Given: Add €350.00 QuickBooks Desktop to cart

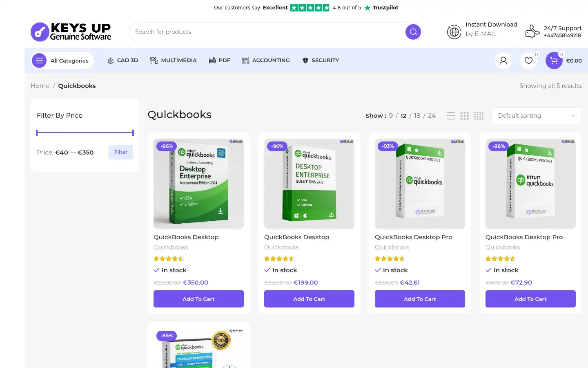Looking at the screenshot, I should point(198,299).
